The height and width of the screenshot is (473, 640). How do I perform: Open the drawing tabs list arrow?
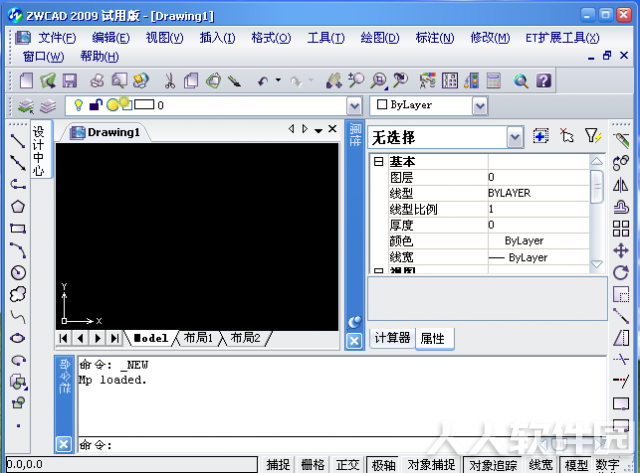point(318,130)
